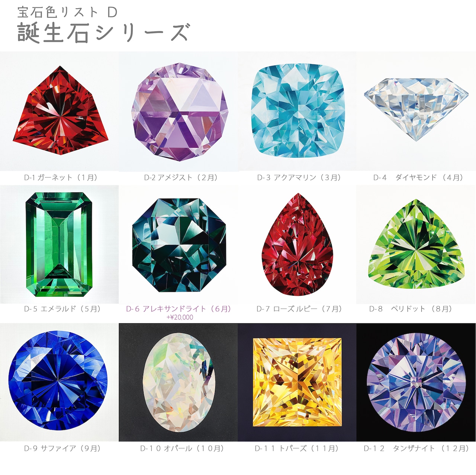Click the +¥20,000 price note
476x475 pixels.
180,317
